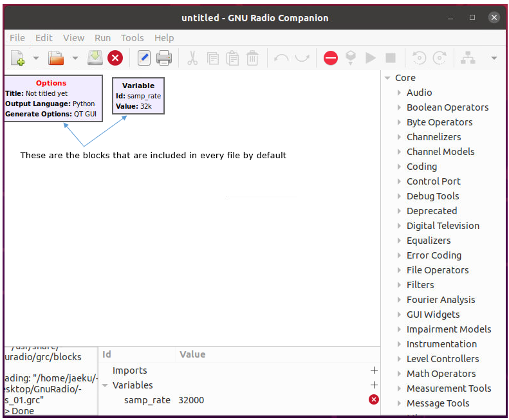This screenshot has width=509, height=420.
Task: Open the New flowgraph type dropdown arrow
Action: pos(36,59)
